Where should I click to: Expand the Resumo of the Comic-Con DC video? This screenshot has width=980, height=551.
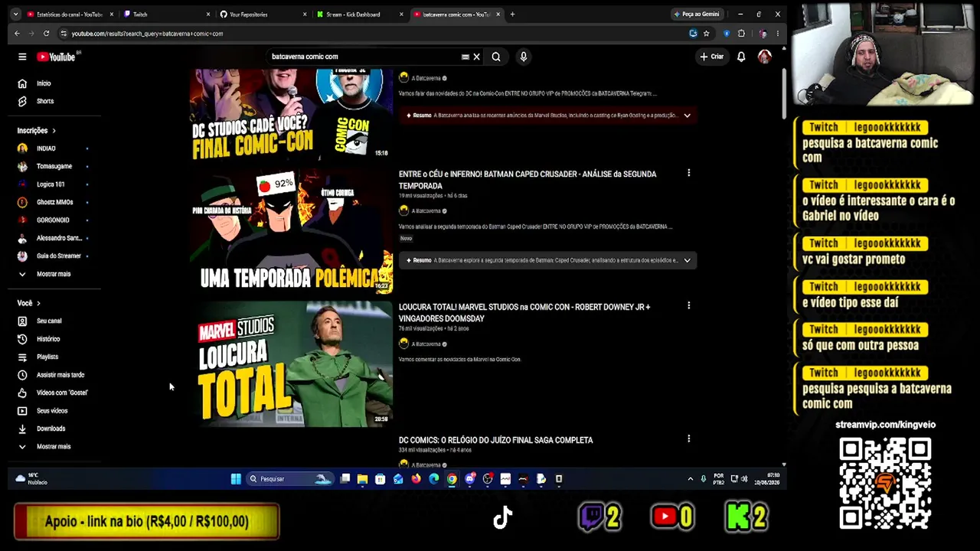[x=687, y=116]
